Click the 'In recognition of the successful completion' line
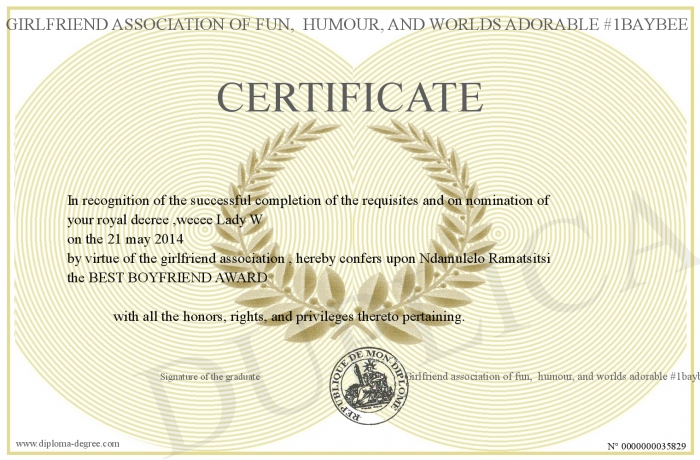 pyautogui.click(x=308, y=201)
